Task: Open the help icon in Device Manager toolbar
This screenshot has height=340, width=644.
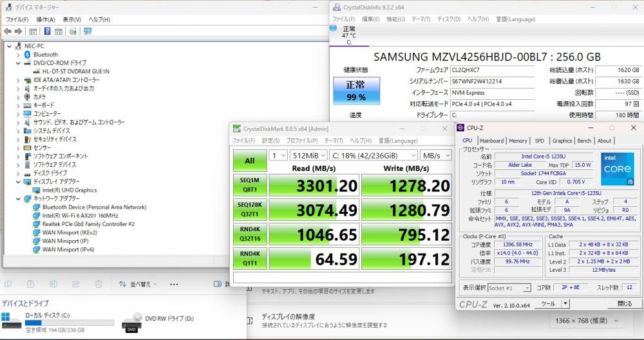Action: [48, 31]
